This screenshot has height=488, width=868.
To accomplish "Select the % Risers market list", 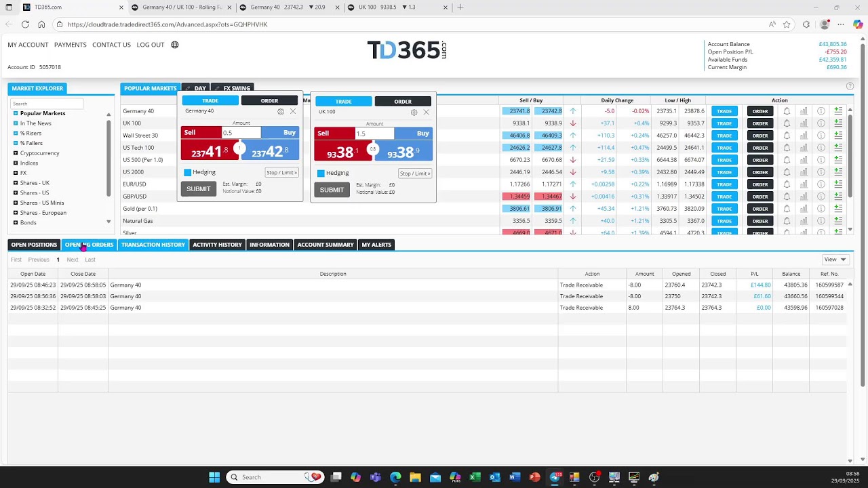I will coord(31,134).
